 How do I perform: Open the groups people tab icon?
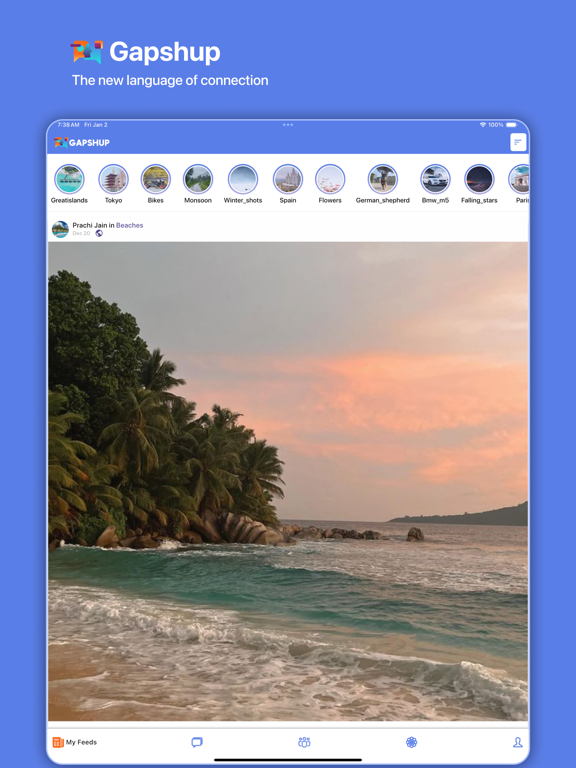click(x=304, y=742)
